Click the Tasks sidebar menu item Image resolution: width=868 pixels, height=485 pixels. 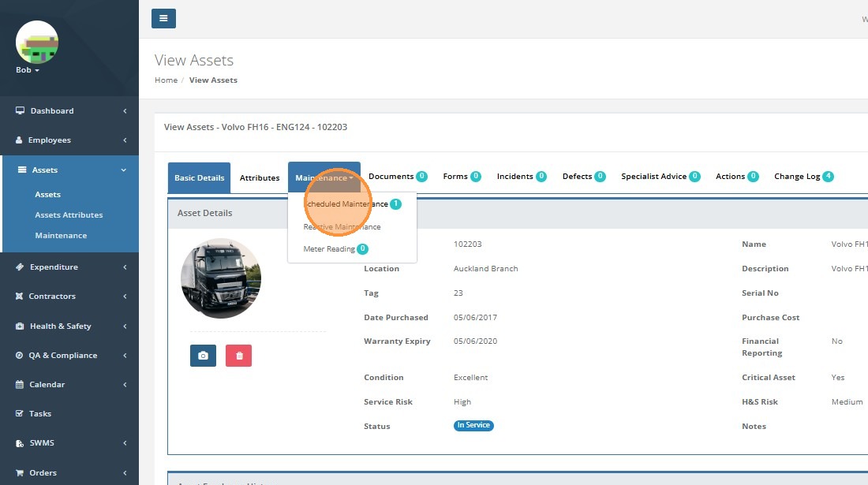[69, 414]
